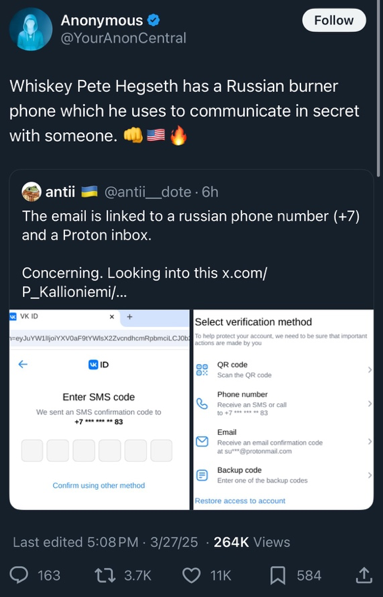Click antii's frog profile picture
The image size is (383, 597).
coord(32,192)
